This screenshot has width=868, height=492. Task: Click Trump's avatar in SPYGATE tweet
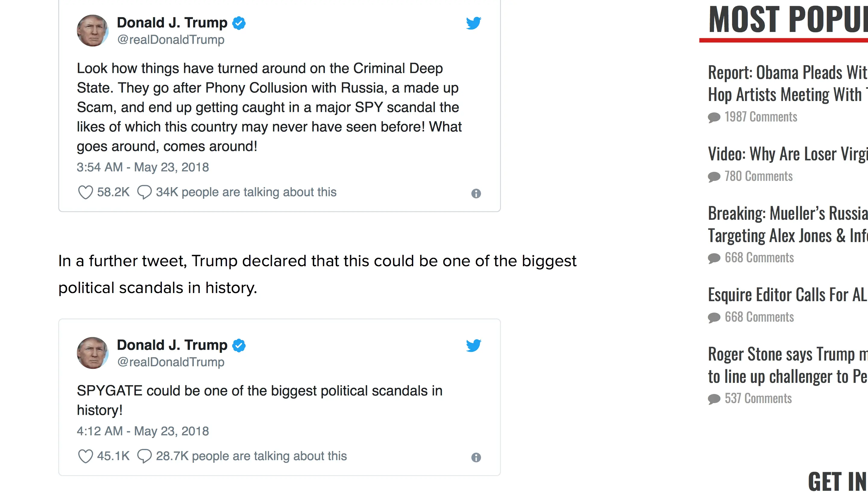[x=93, y=353]
